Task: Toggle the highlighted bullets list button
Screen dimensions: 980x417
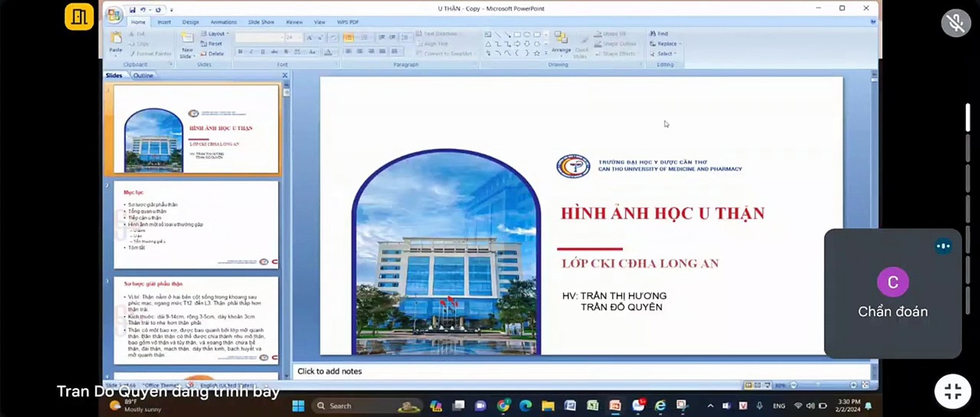Action: point(348,38)
